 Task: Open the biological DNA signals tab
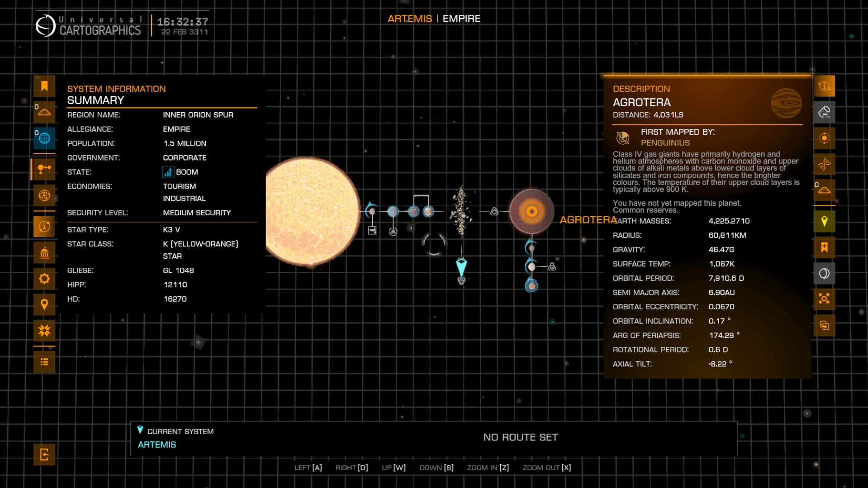tap(824, 164)
